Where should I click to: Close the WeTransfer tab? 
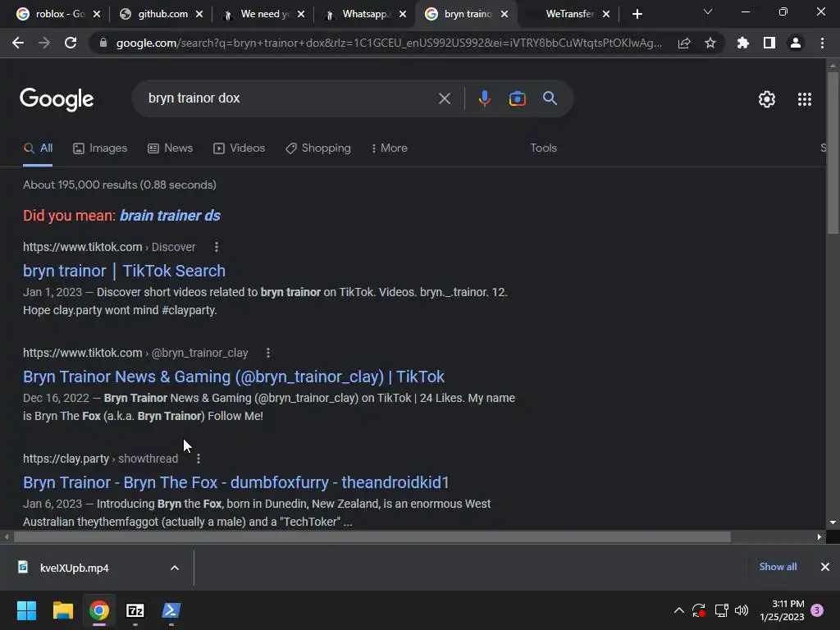pos(606,14)
